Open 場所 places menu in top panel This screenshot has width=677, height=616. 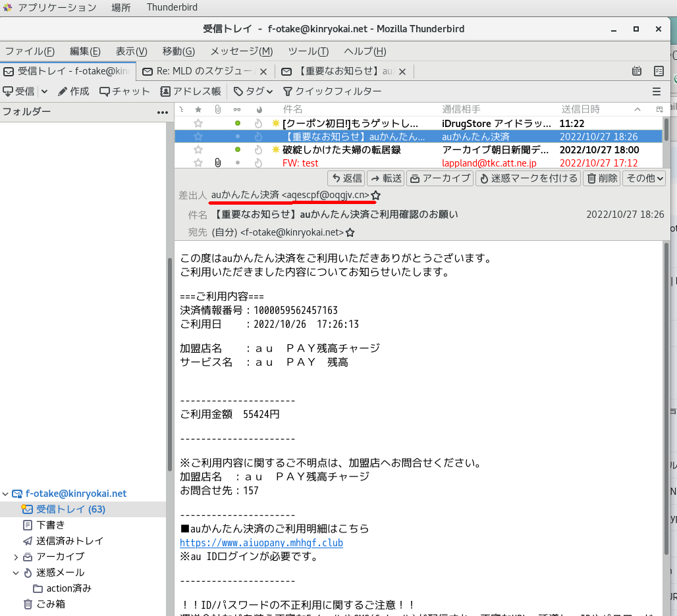pyautogui.click(x=121, y=7)
